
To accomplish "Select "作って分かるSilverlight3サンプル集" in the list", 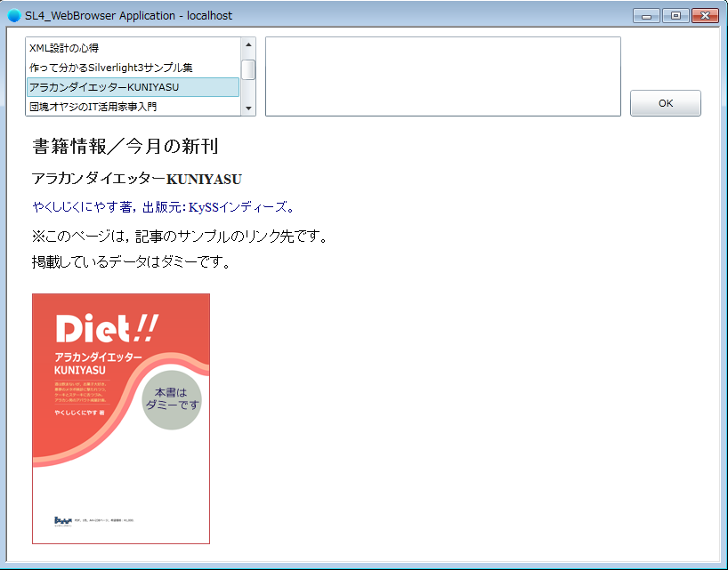I will (x=133, y=68).
